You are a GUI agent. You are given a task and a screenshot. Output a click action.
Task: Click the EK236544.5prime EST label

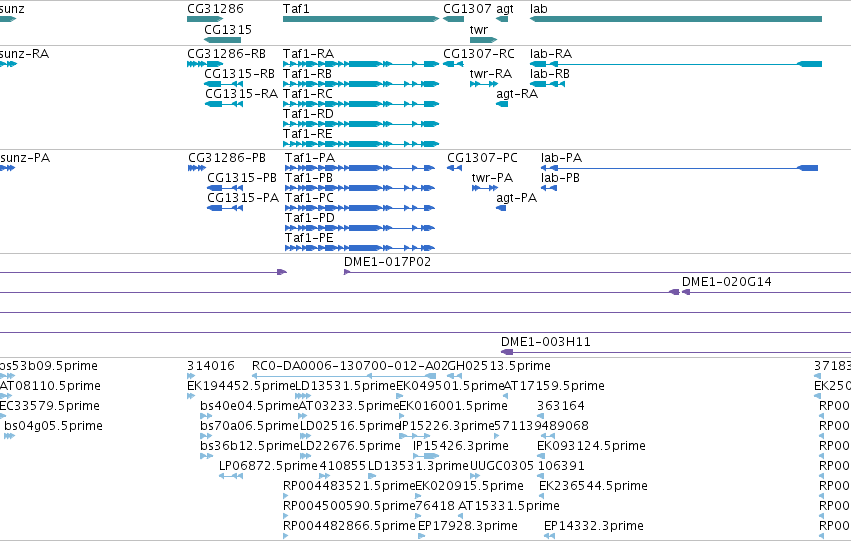pyautogui.click(x=593, y=486)
